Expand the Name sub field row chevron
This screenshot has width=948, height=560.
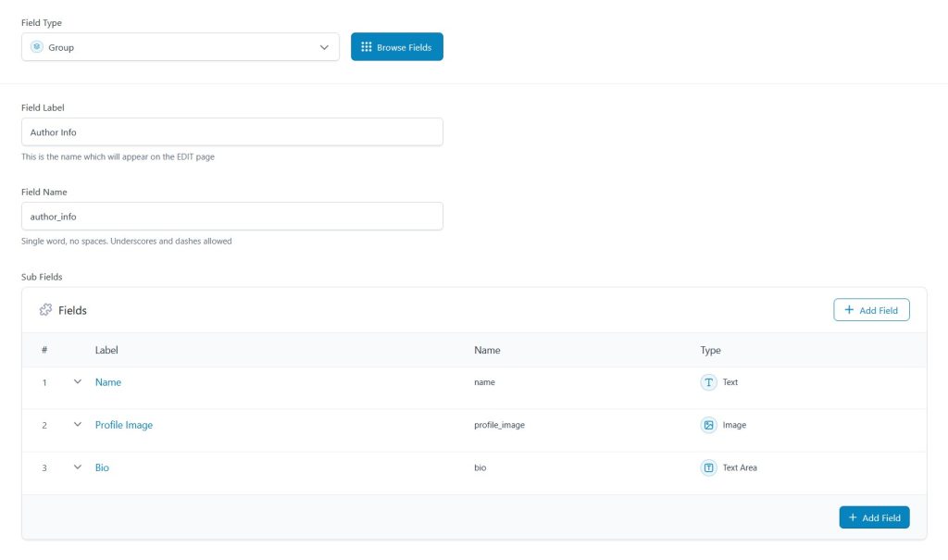(x=78, y=382)
